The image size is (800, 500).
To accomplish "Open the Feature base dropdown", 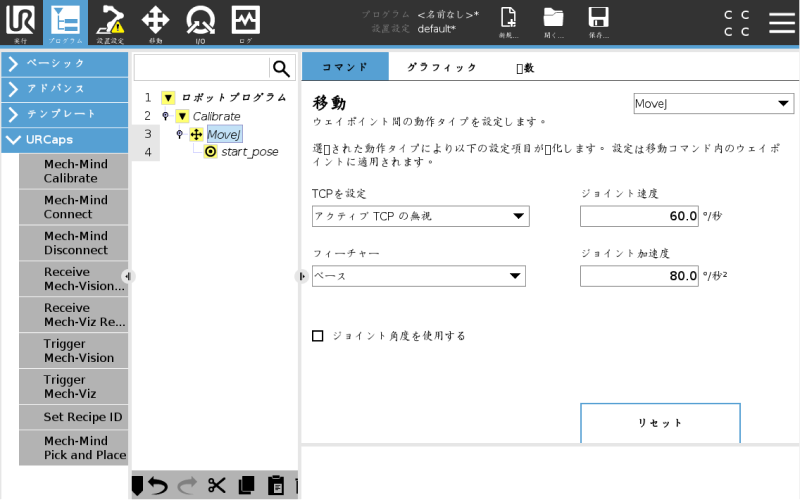I will [418, 276].
